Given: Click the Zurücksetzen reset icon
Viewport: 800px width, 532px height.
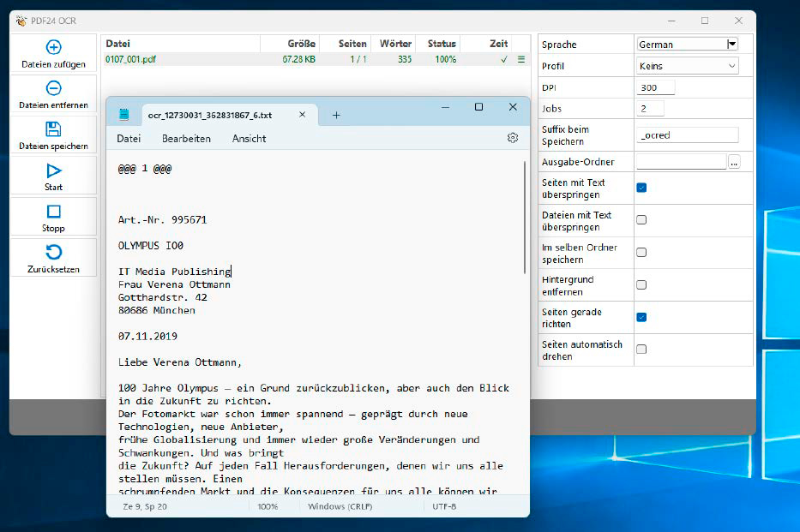Looking at the screenshot, I should coord(53,252).
